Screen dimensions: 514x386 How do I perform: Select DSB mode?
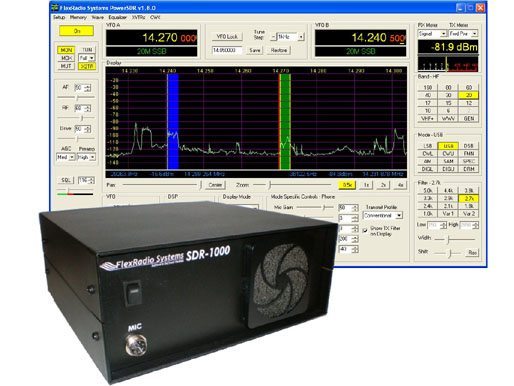pos(469,146)
